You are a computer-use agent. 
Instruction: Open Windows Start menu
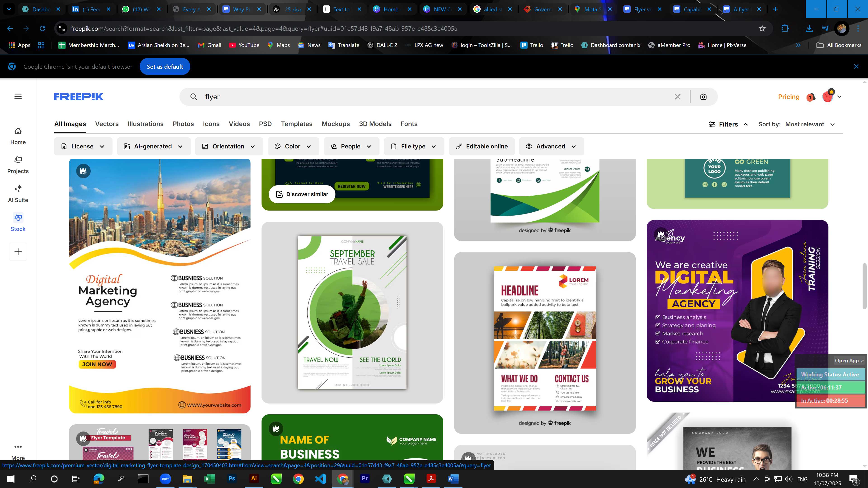11,479
